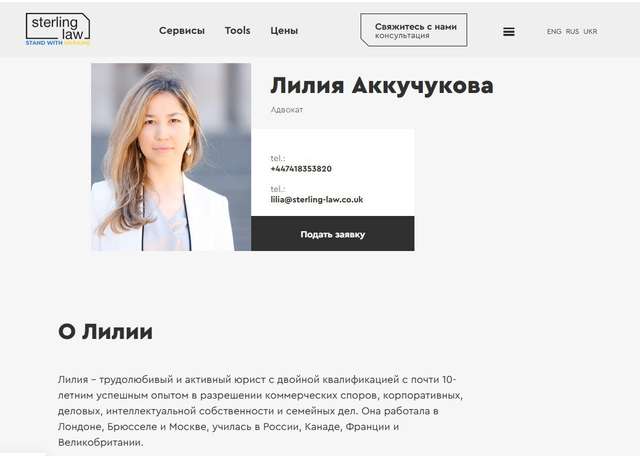Switch language to ENG
The image size is (640, 456).
(554, 31)
